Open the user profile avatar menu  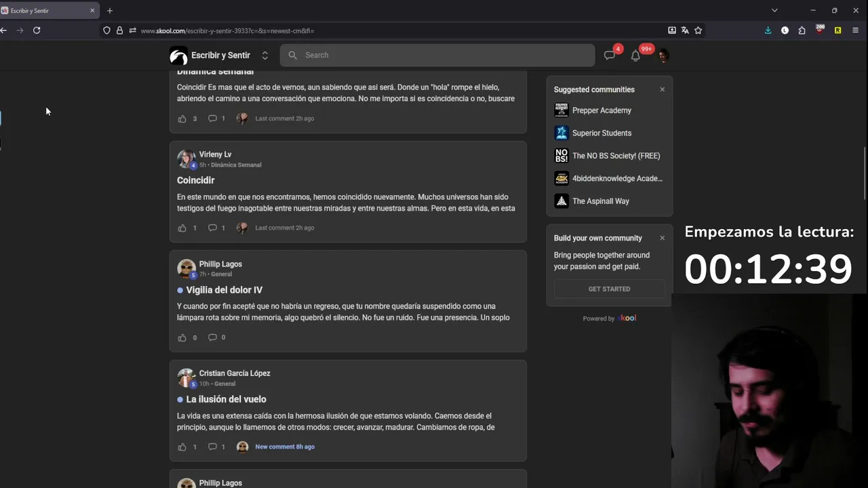pos(663,56)
